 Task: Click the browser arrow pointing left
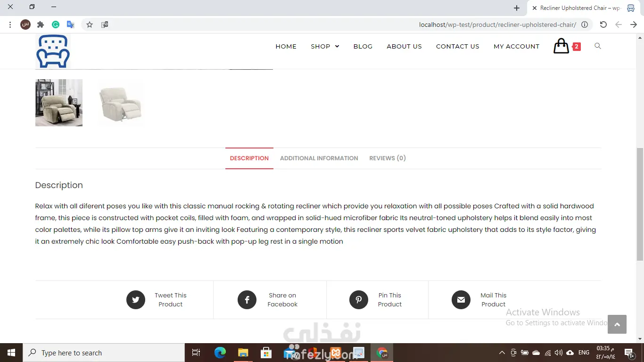[619, 25]
